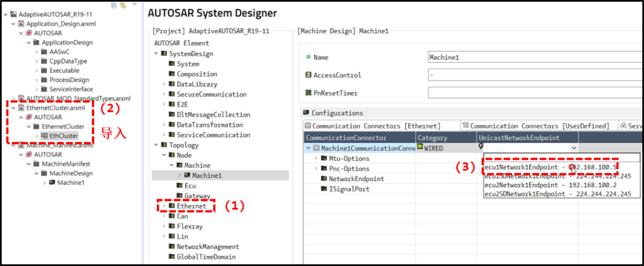Expand the Pnc-Options row
Screen dimensions: 644x266
(316, 169)
